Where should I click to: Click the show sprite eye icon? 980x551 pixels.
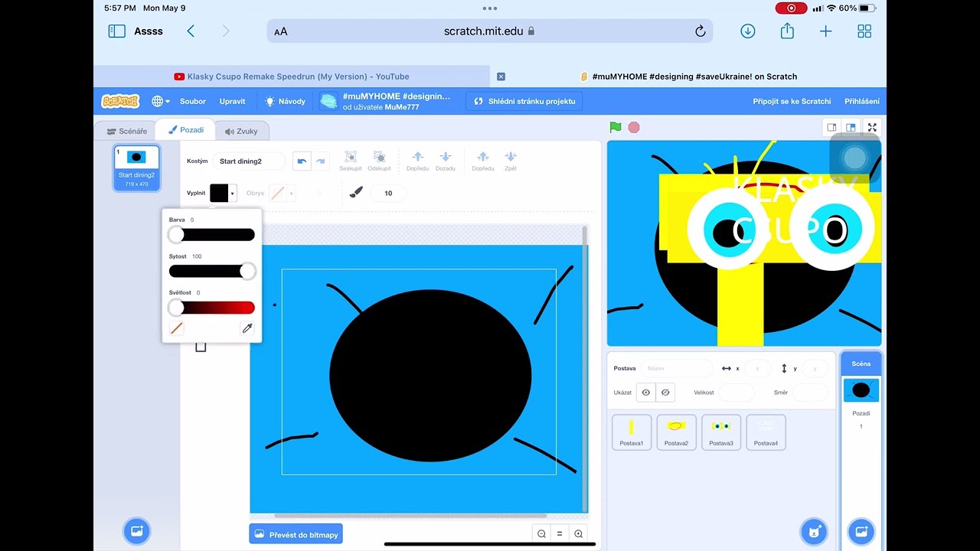[646, 393]
